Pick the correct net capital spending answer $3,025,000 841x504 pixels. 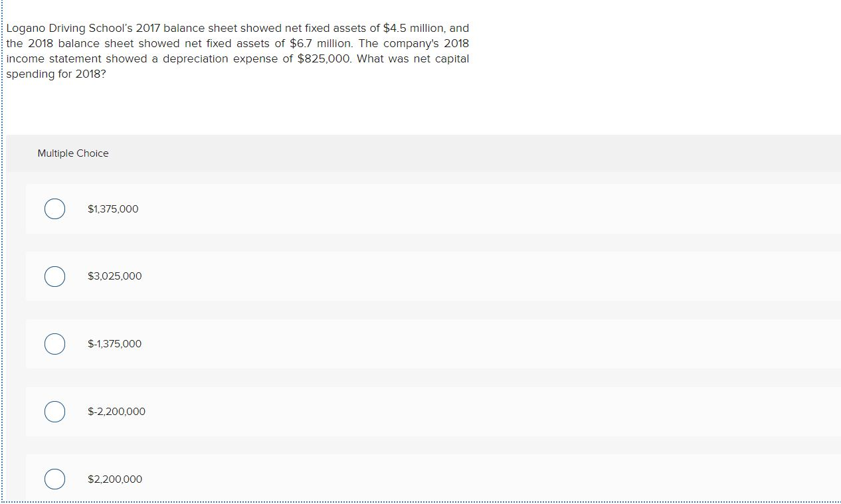(55, 276)
